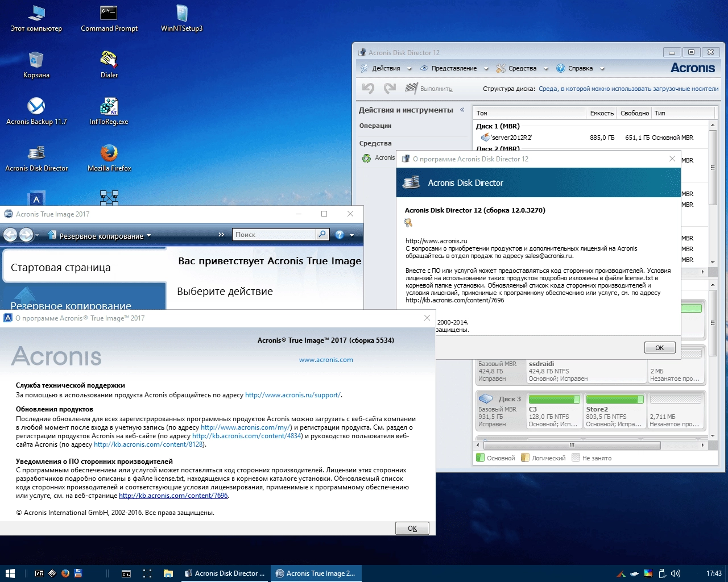Click the help question mark in True Image
Screen dimensions: 728x582
pos(340,235)
